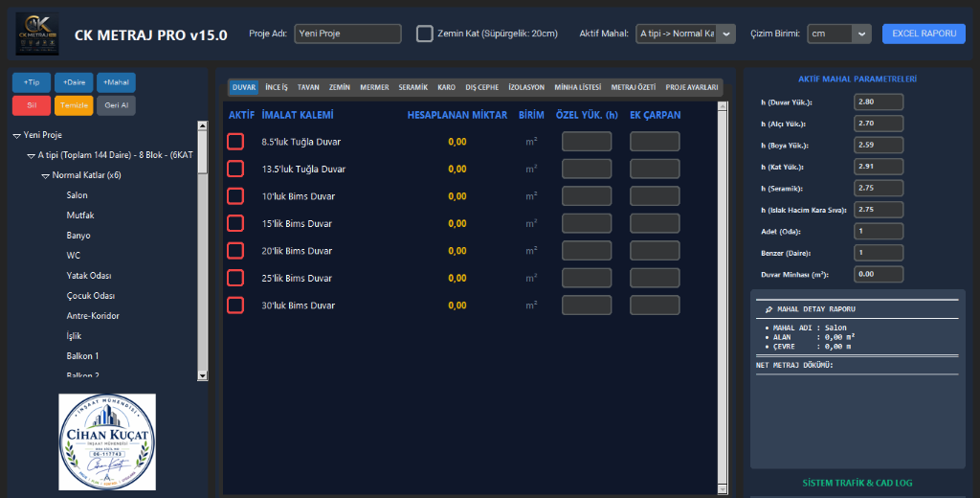Click the Cihan Kuçat engineer stamp image
980x498 pixels.
coord(107,441)
